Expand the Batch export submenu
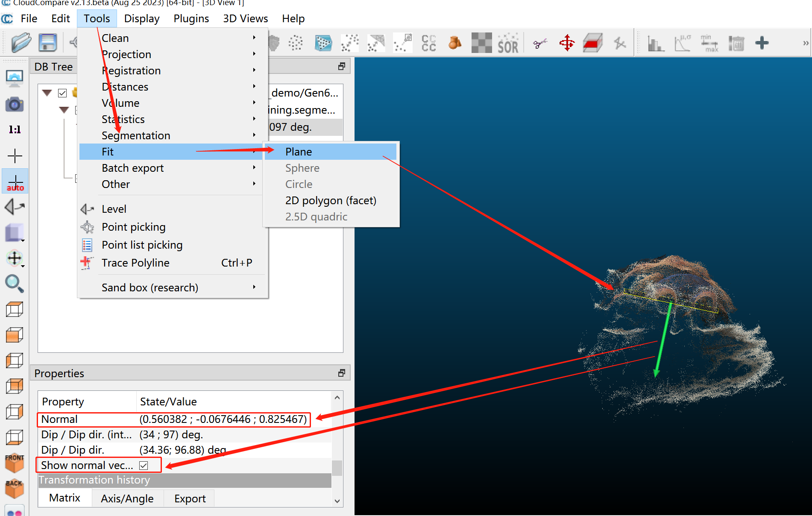This screenshot has width=812, height=516. click(173, 168)
